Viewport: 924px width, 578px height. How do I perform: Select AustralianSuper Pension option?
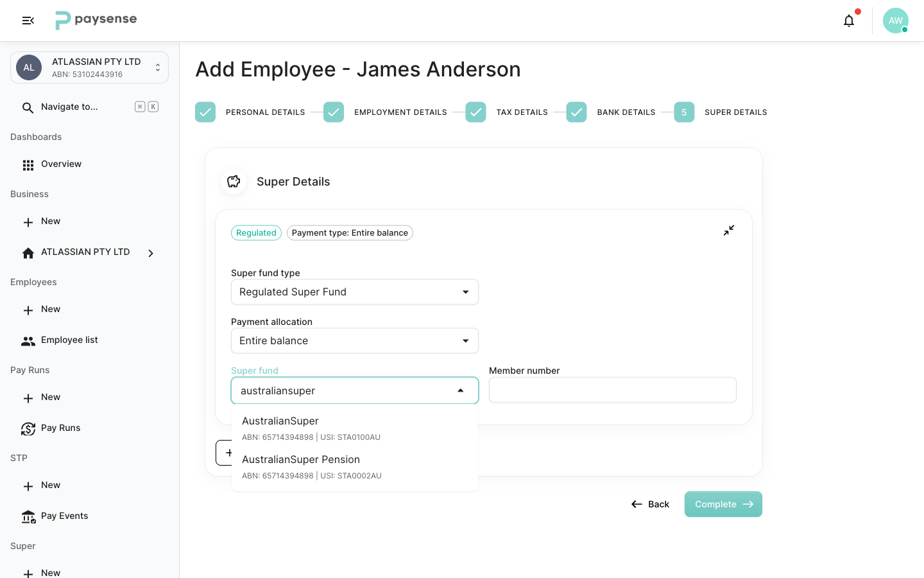pos(355,467)
